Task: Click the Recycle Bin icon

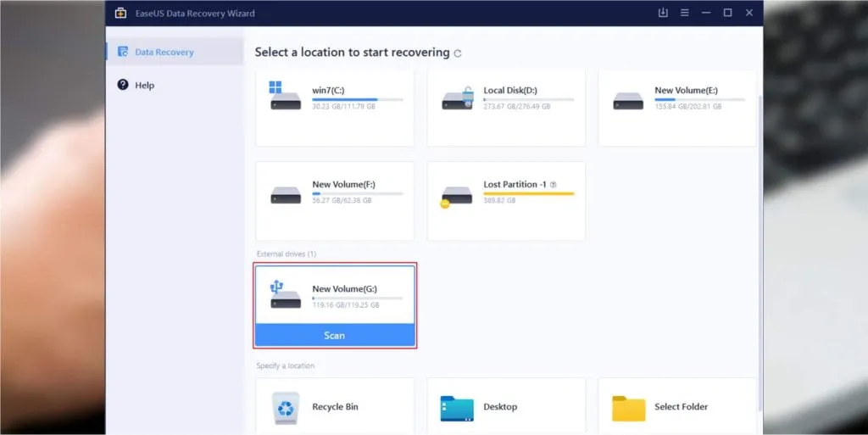Action: 286,407
